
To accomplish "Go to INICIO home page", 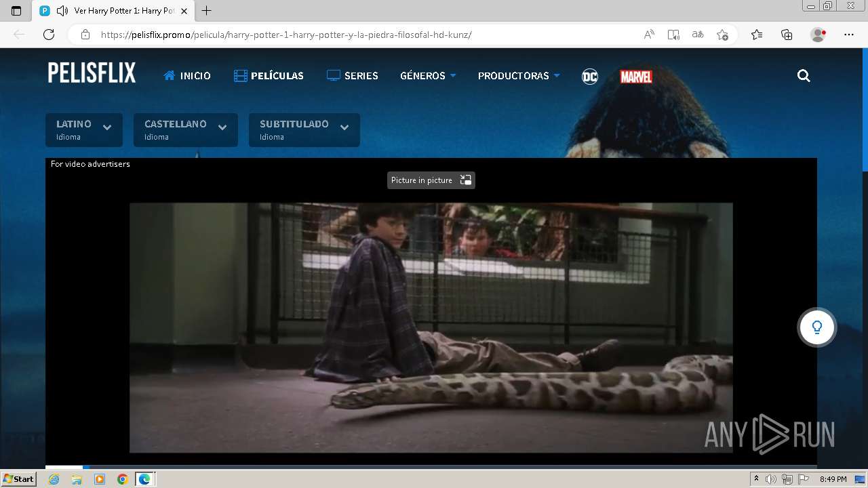I will pos(187,76).
